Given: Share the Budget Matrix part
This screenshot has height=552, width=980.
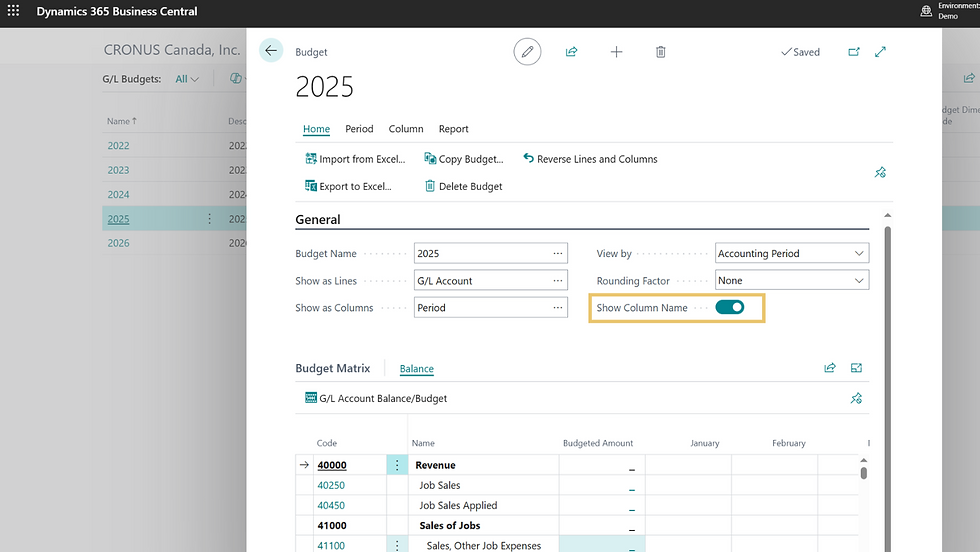Looking at the screenshot, I should [830, 368].
